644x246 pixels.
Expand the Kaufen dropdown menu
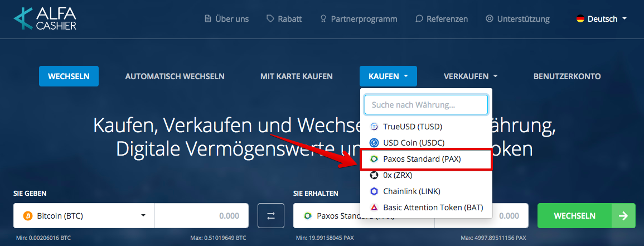[388, 76]
